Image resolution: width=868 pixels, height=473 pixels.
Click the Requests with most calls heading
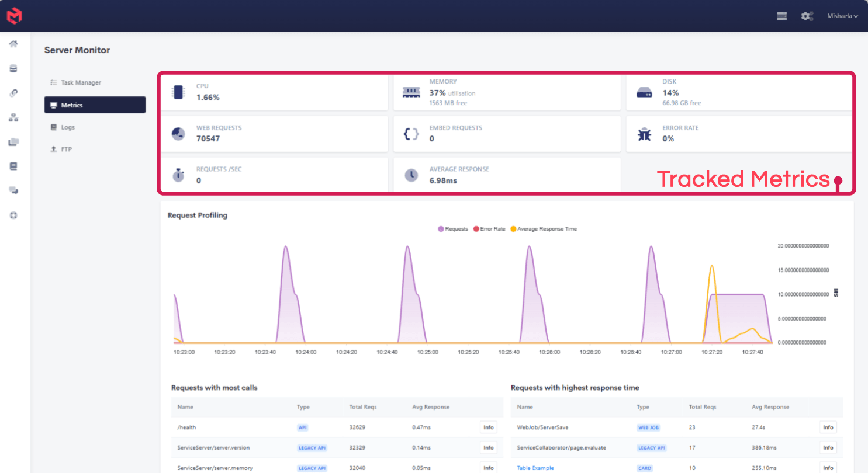(x=214, y=388)
